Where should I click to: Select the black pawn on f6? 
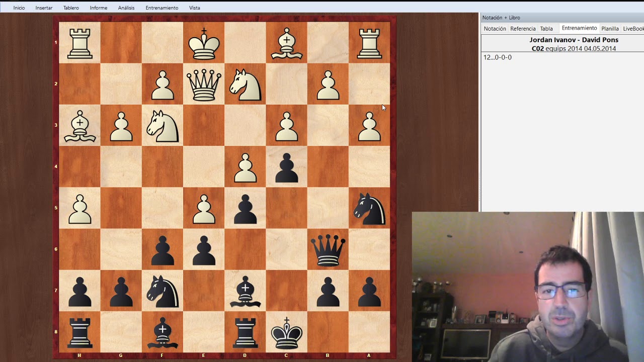[163, 250]
